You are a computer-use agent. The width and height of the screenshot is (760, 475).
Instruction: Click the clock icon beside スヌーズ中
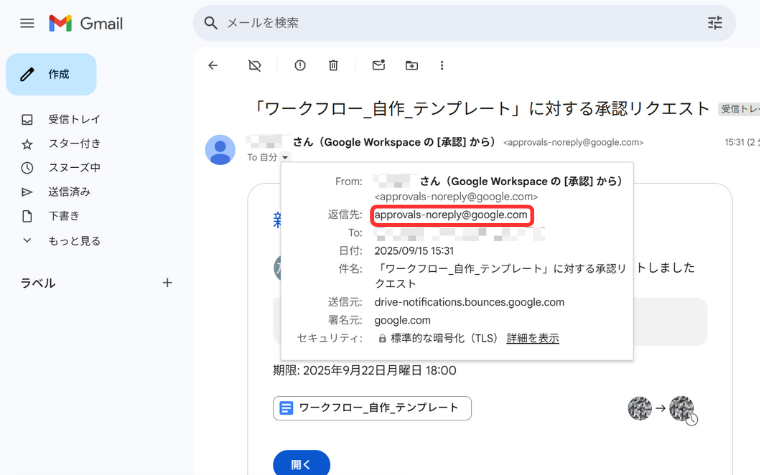coord(27,168)
